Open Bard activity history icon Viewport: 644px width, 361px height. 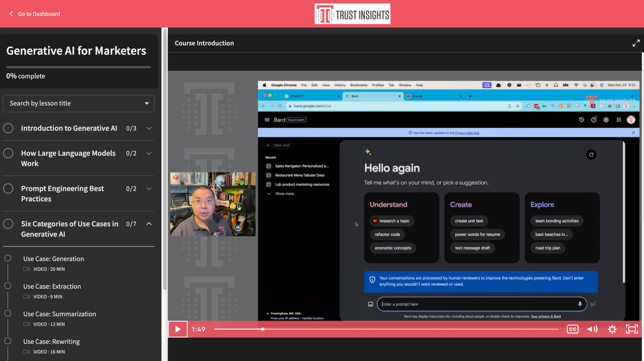pyautogui.click(x=581, y=120)
